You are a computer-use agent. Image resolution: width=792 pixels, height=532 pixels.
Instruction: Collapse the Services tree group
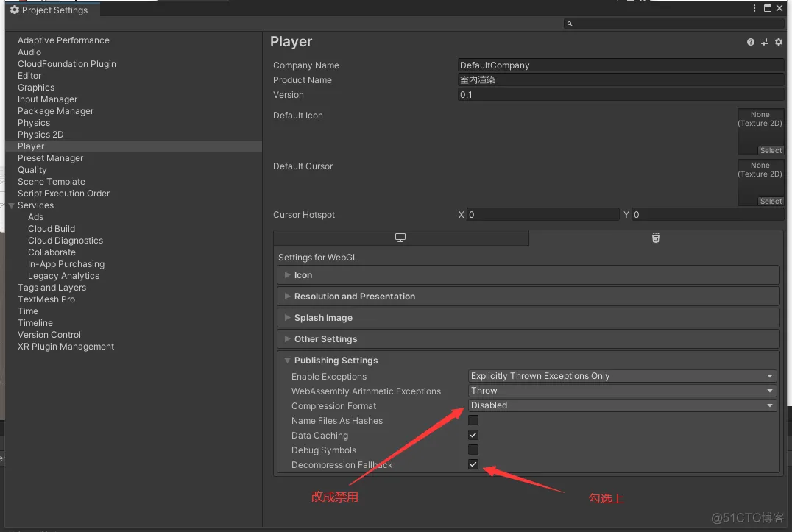pyautogui.click(x=11, y=205)
